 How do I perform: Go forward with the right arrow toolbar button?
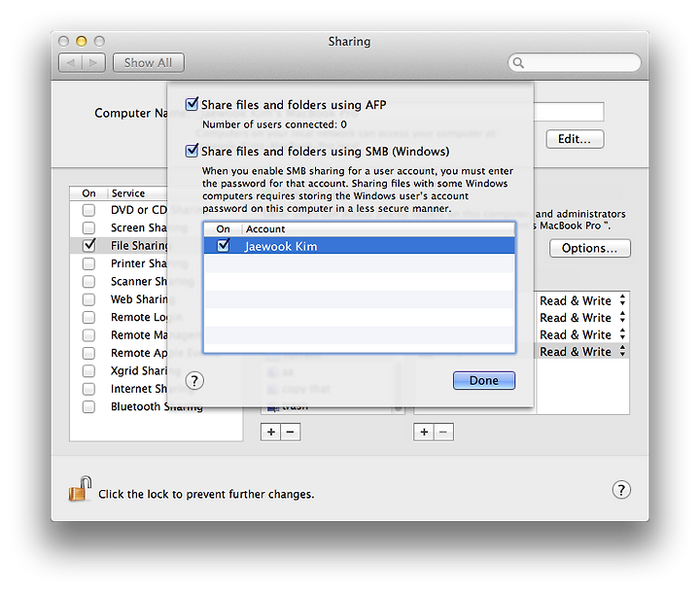coord(93,62)
